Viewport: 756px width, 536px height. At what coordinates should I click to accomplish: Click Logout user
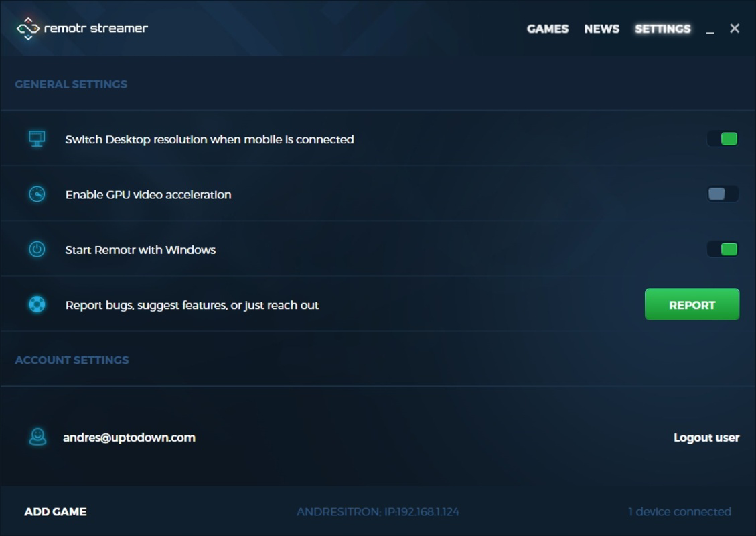click(x=706, y=438)
